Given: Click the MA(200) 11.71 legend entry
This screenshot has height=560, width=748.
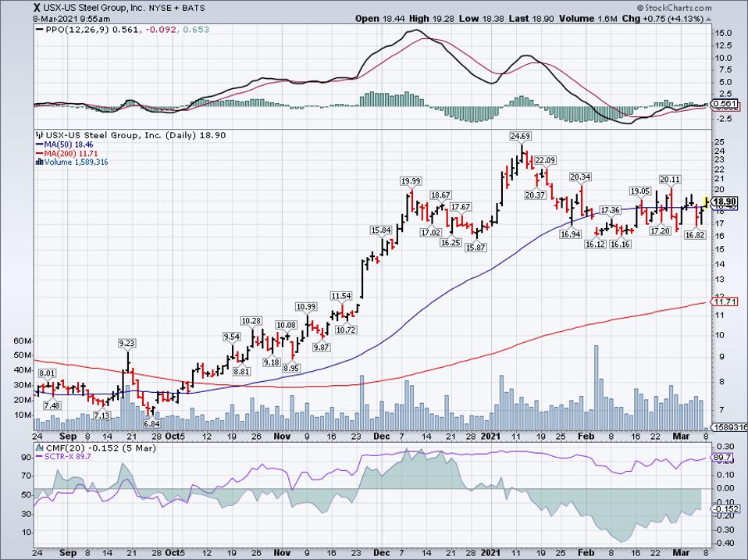Looking at the screenshot, I should (67, 153).
